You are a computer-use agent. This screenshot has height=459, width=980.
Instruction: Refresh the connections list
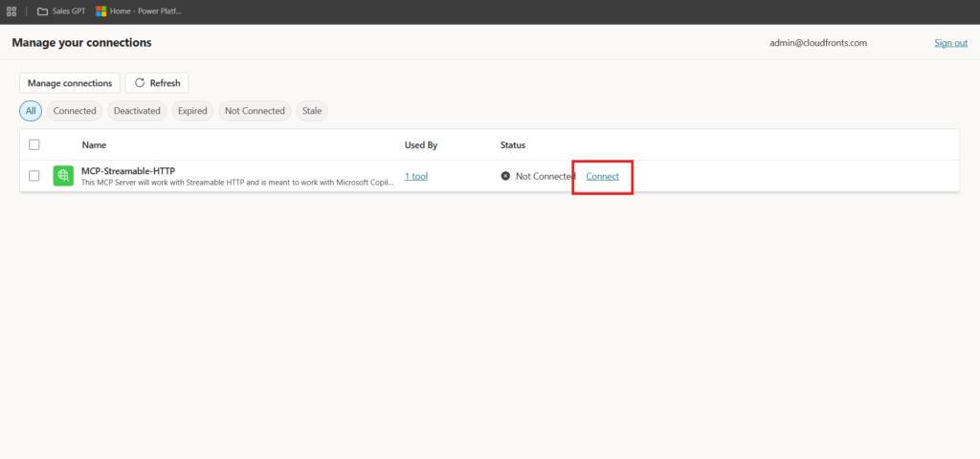tap(157, 83)
